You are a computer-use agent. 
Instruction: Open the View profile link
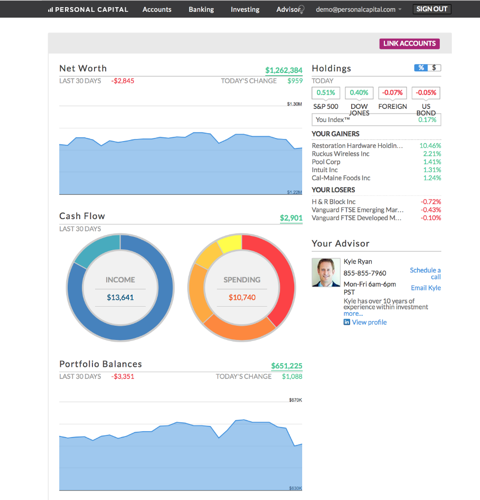(369, 322)
